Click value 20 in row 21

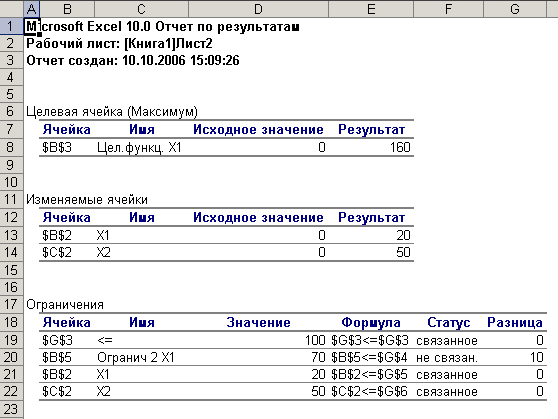319,375
